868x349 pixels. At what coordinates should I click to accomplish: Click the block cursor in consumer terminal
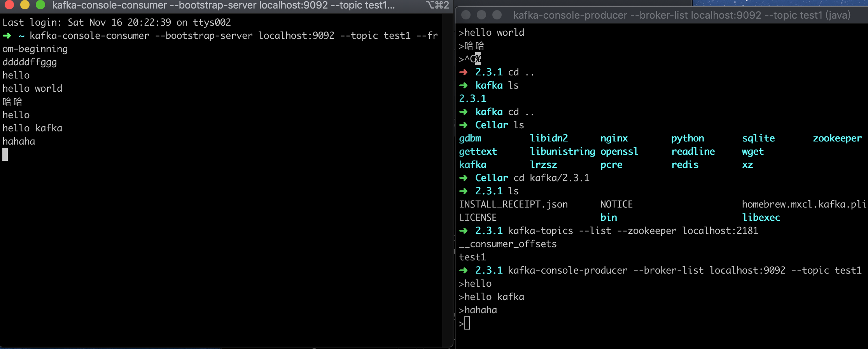pyautogui.click(x=5, y=155)
